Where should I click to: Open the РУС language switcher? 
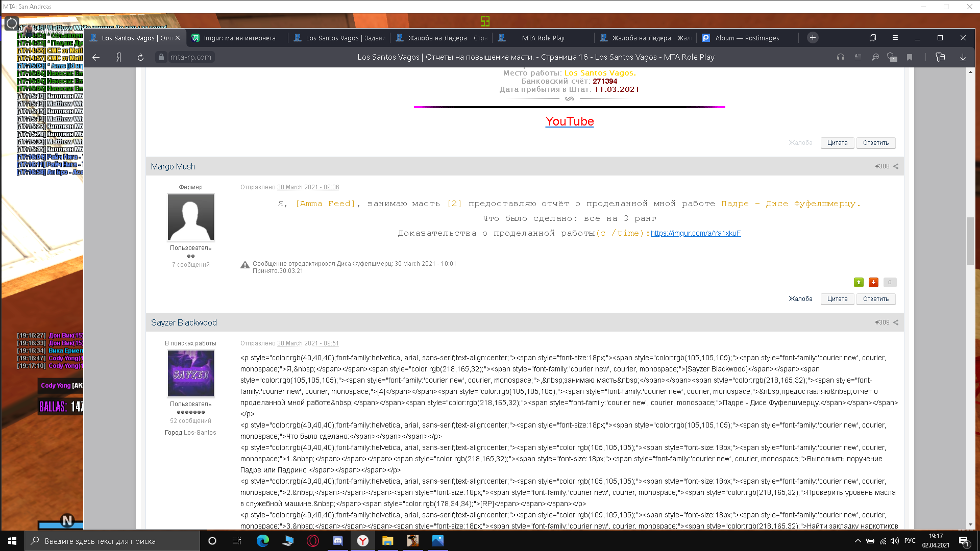pyautogui.click(x=910, y=541)
